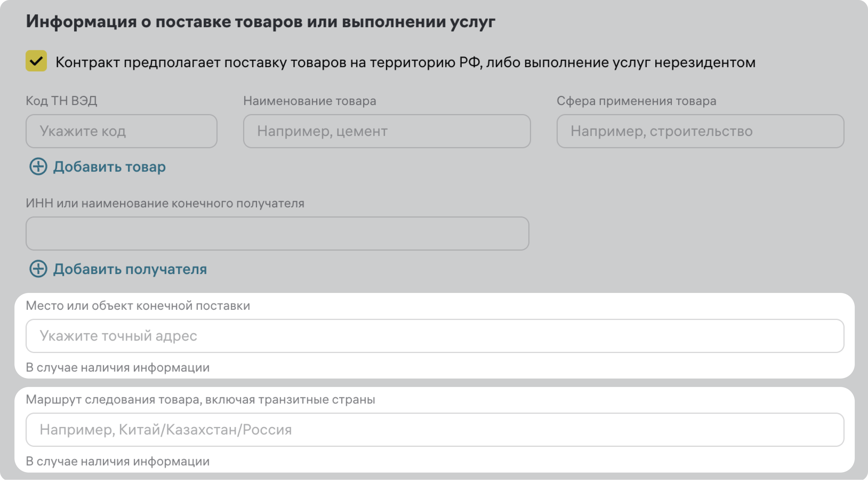This screenshot has width=868, height=481.
Task: Click the 'Сфера применения товара' field label
Action: click(636, 101)
